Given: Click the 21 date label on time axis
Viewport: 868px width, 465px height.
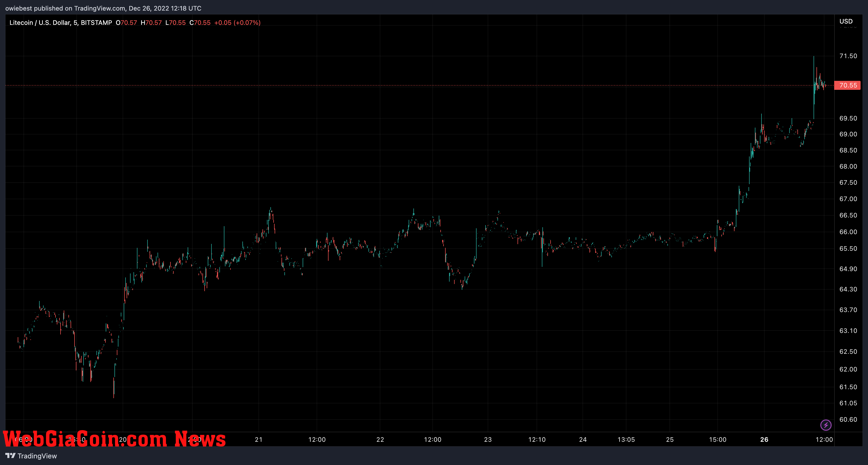Looking at the screenshot, I should pos(259,439).
